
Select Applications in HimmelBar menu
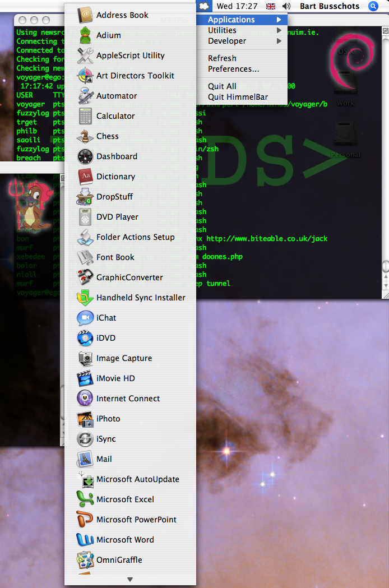tap(242, 20)
